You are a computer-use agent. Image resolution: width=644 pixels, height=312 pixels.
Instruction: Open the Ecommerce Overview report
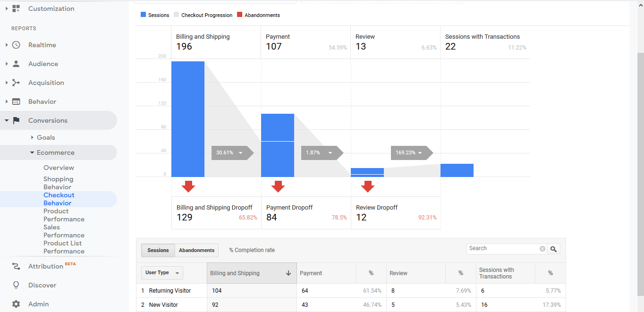pyautogui.click(x=59, y=168)
